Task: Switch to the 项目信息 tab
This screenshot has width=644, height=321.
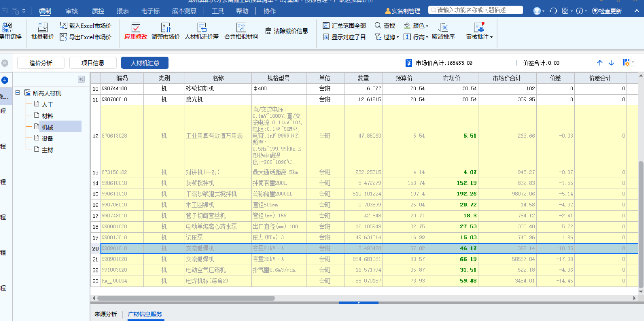Action: pyautogui.click(x=93, y=63)
